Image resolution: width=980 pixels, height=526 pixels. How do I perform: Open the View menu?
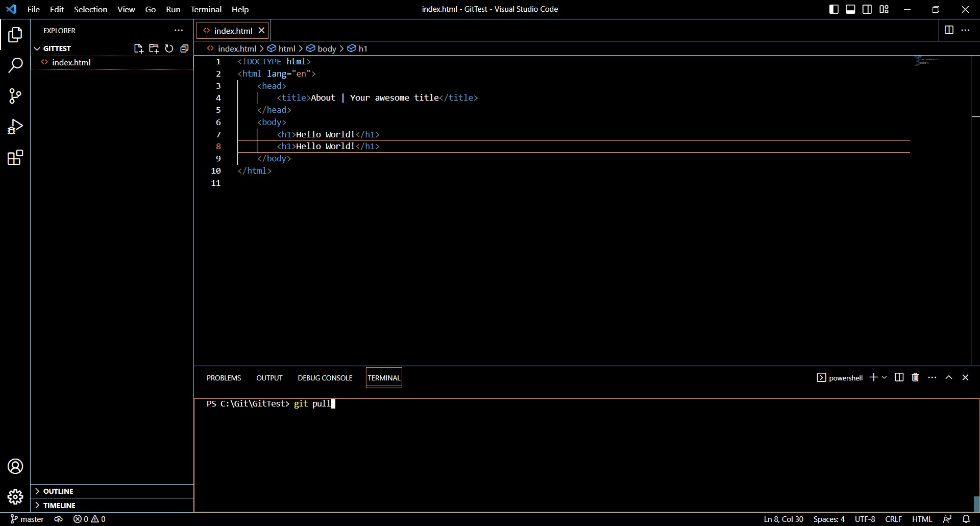pos(126,9)
